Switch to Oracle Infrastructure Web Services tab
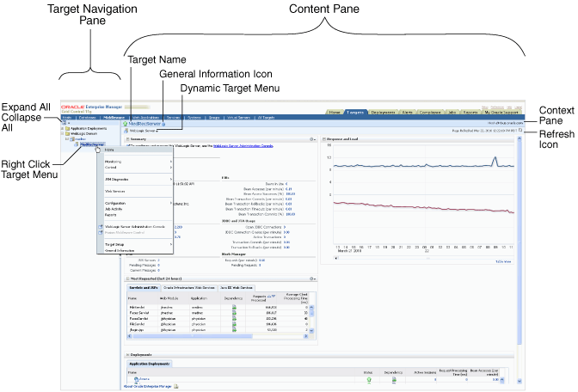The image size is (578, 392). pyautogui.click(x=188, y=288)
